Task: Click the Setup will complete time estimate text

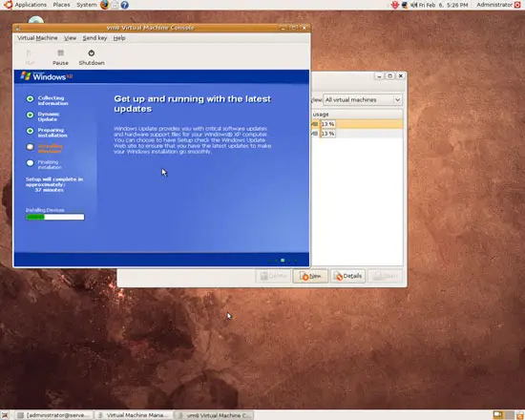Action: 54,184
